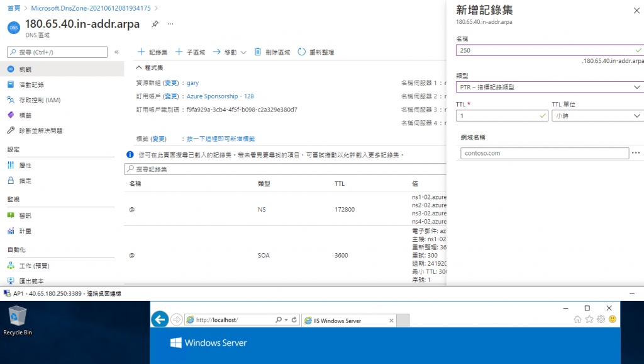Close the IIS Windows Server tab

click(391, 321)
